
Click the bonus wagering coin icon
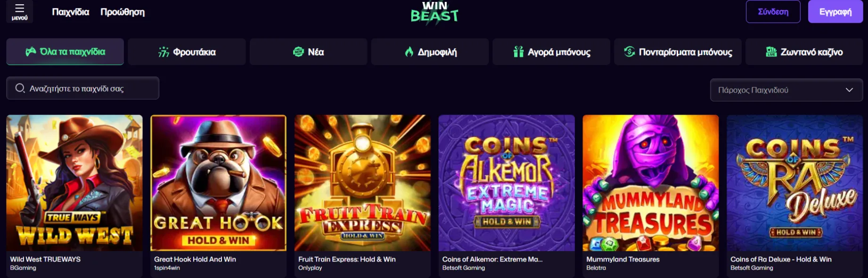[x=629, y=52]
